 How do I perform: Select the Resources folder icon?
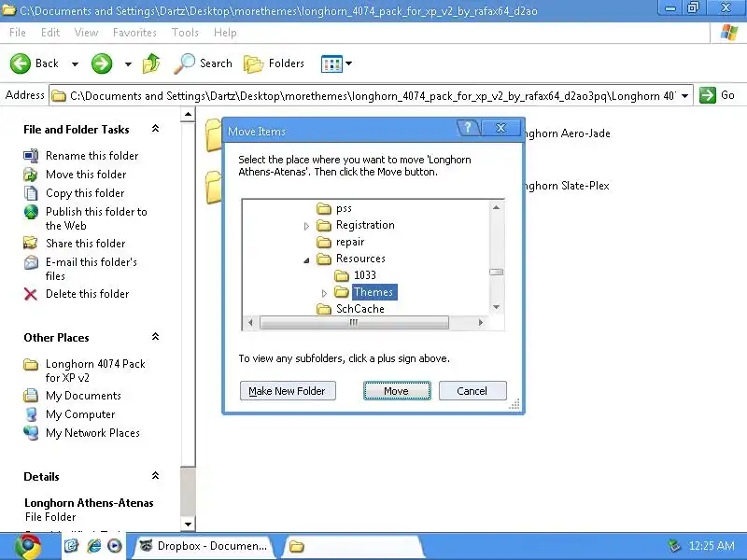[x=324, y=259]
